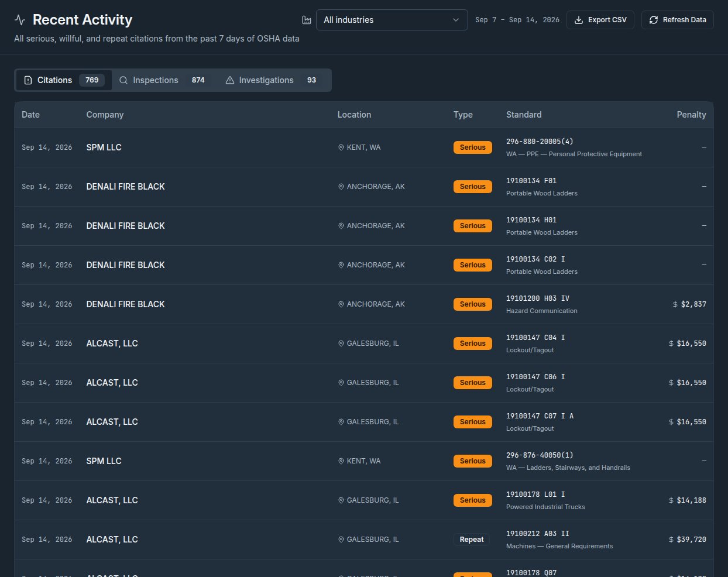Click the location pin in the 19100212 A03 II row
The width and height of the screenshot is (728, 577).
pos(341,540)
